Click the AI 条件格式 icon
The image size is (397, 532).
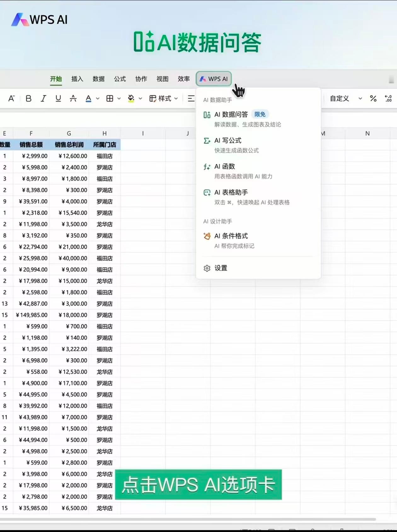coord(207,236)
